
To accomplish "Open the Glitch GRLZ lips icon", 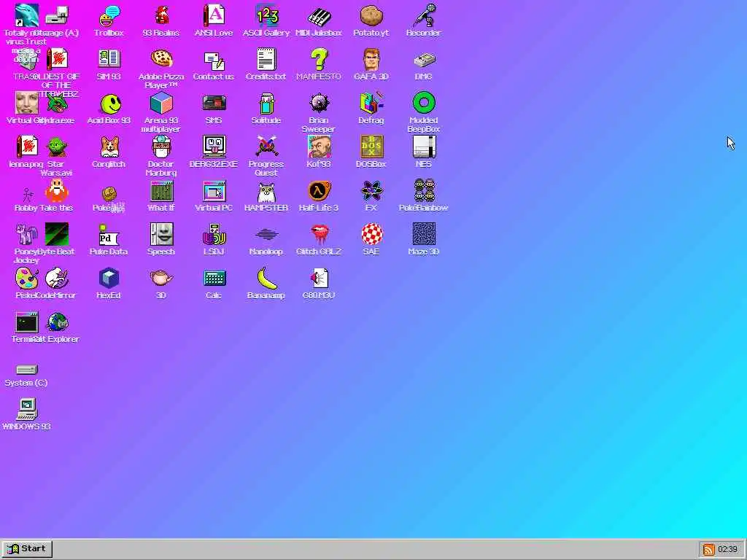I will pos(319,234).
